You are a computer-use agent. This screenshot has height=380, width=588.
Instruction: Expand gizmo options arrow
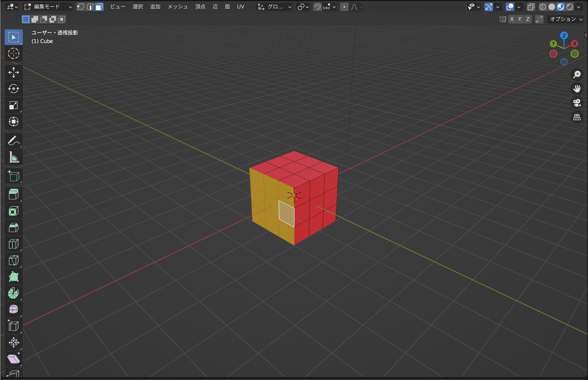point(498,7)
